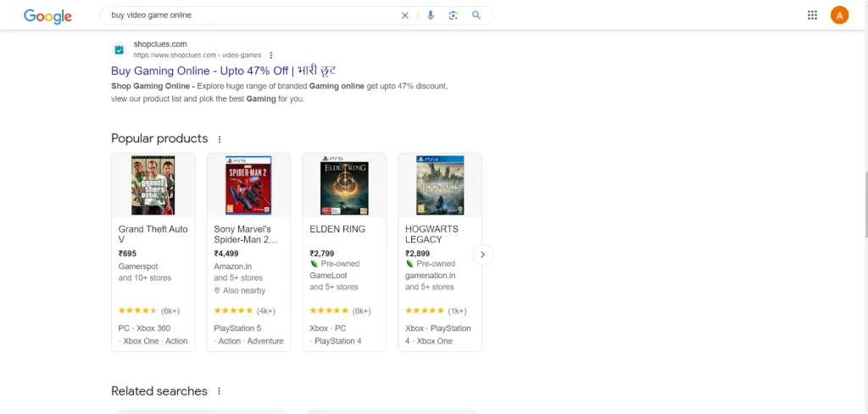Viewport: 868px width, 414px height.
Task: Click HOGWARTS LEGACY product title
Action: click(x=431, y=234)
